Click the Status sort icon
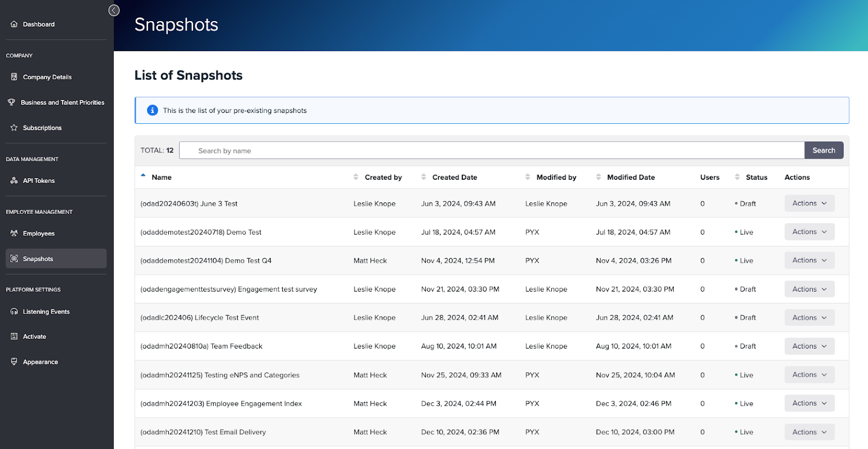 point(737,177)
